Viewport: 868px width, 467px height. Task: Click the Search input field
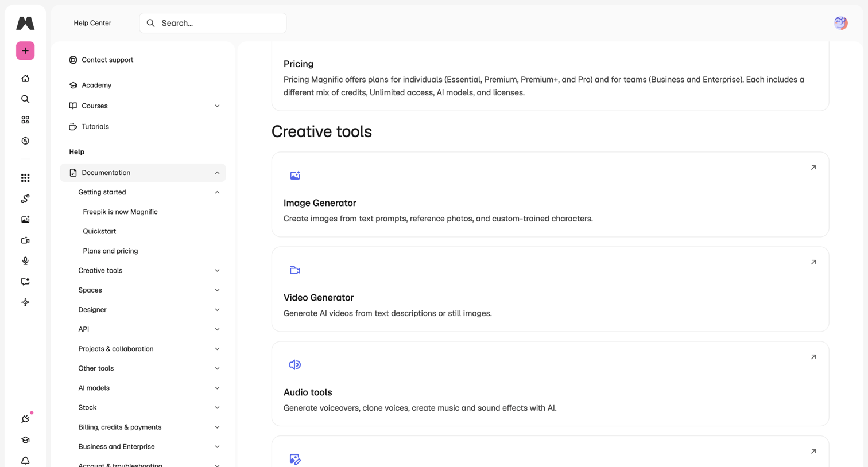[213, 23]
